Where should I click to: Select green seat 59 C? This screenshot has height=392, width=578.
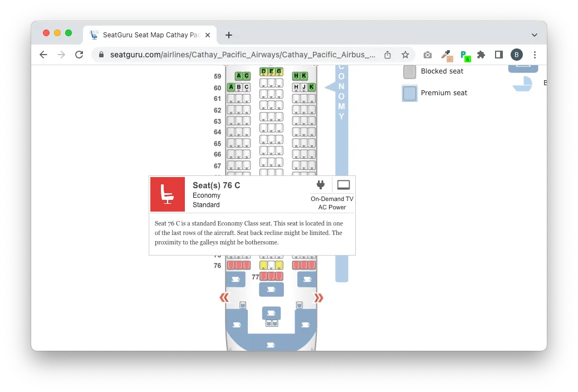coord(247,76)
